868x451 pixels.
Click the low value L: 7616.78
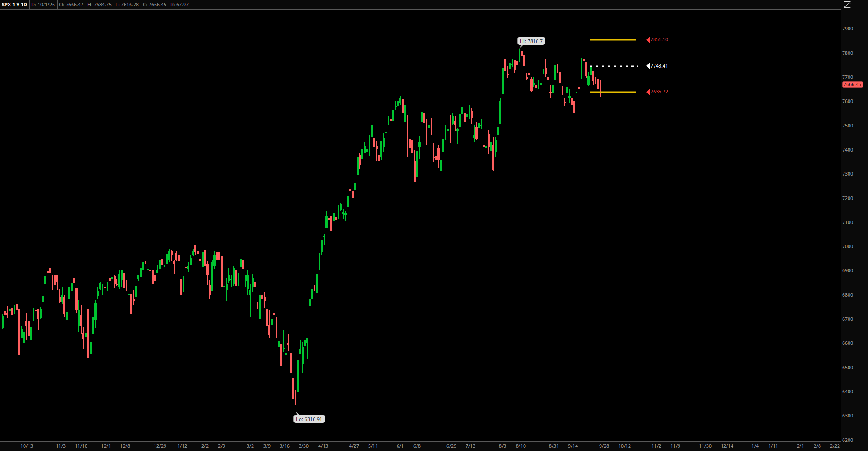[x=127, y=5]
